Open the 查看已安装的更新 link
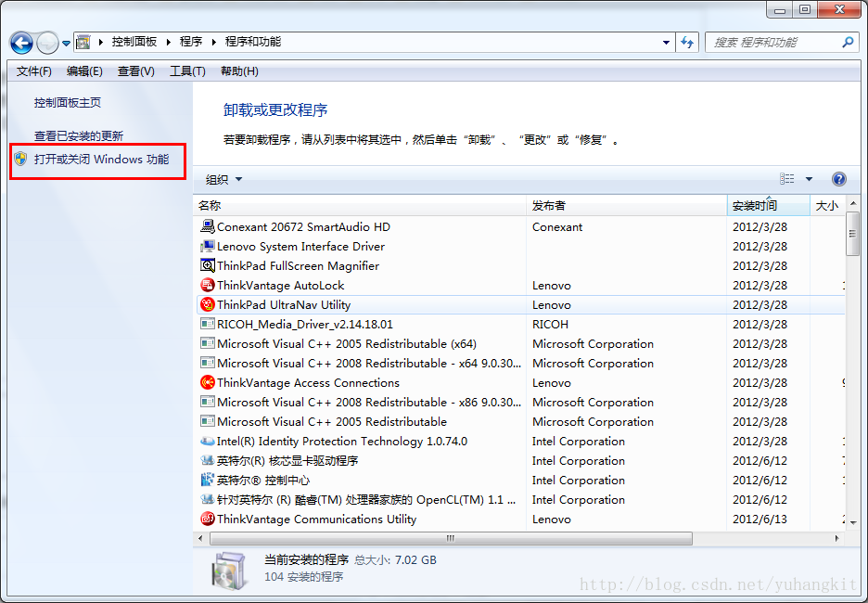868x603 pixels. [x=79, y=135]
